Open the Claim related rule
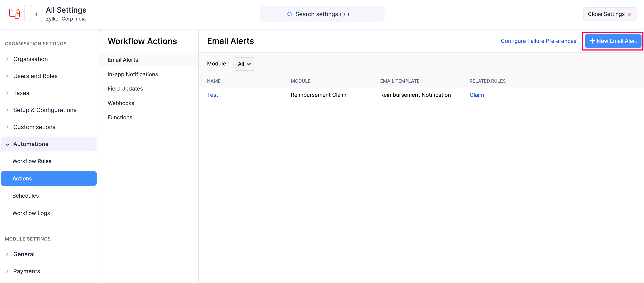644x283 pixels. pyautogui.click(x=476, y=95)
